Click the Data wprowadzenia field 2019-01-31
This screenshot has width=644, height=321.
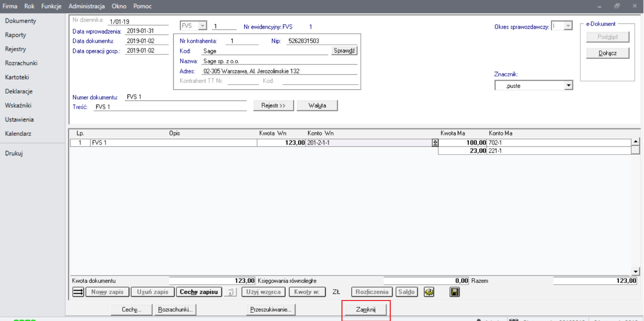pyautogui.click(x=147, y=31)
